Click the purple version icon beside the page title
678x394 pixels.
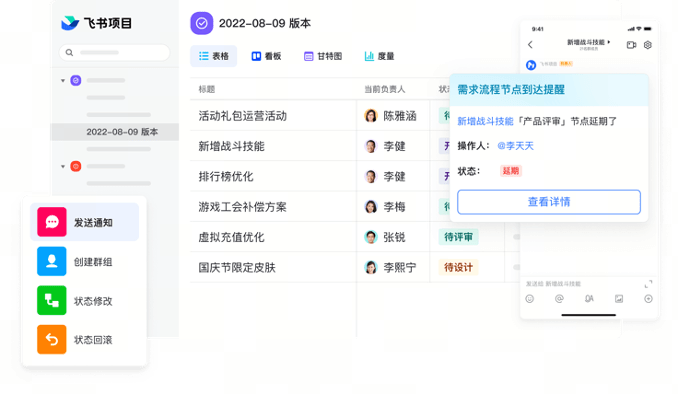pyautogui.click(x=201, y=23)
